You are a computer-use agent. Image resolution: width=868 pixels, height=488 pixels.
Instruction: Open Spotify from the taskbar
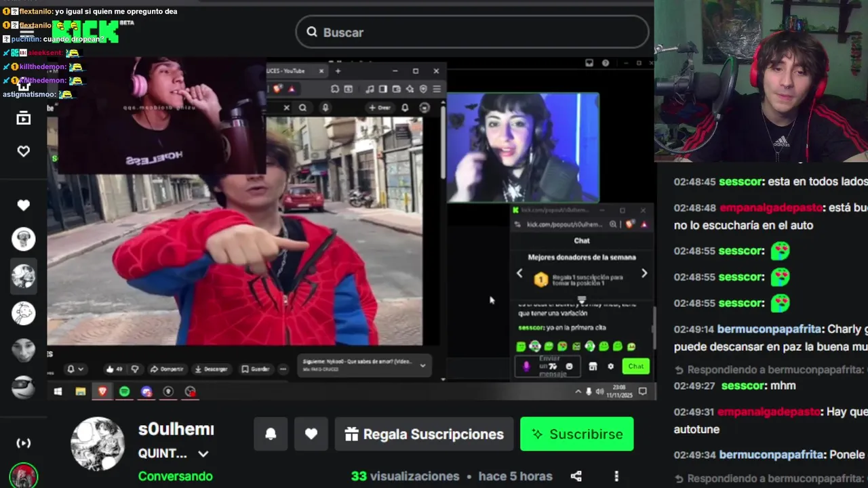coord(124,391)
